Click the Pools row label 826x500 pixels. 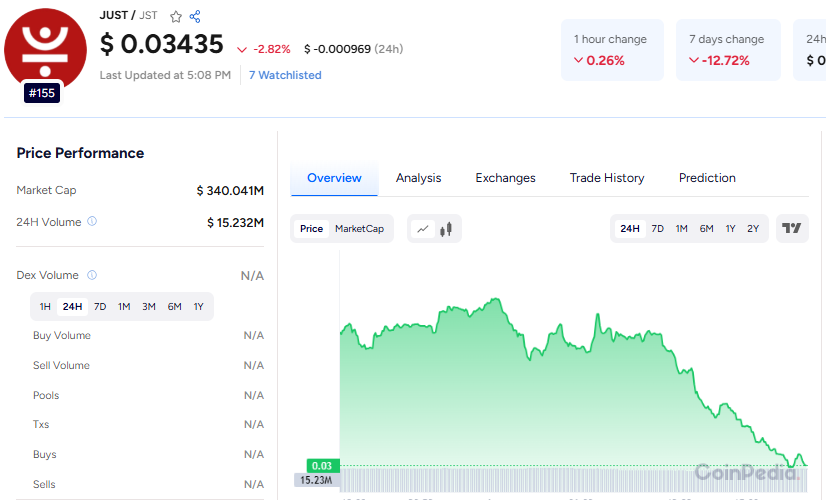pyautogui.click(x=46, y=396)
